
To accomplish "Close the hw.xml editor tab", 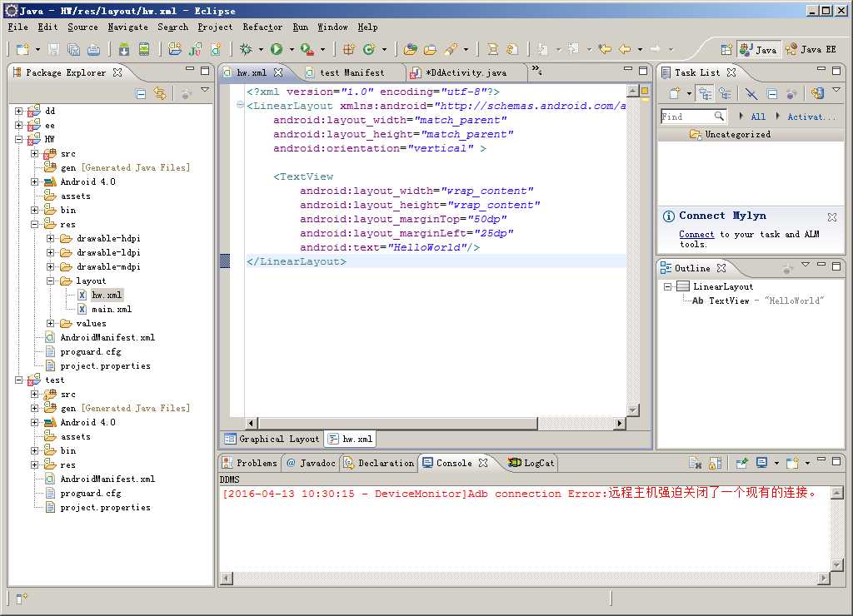I will [x=278, y=72].
